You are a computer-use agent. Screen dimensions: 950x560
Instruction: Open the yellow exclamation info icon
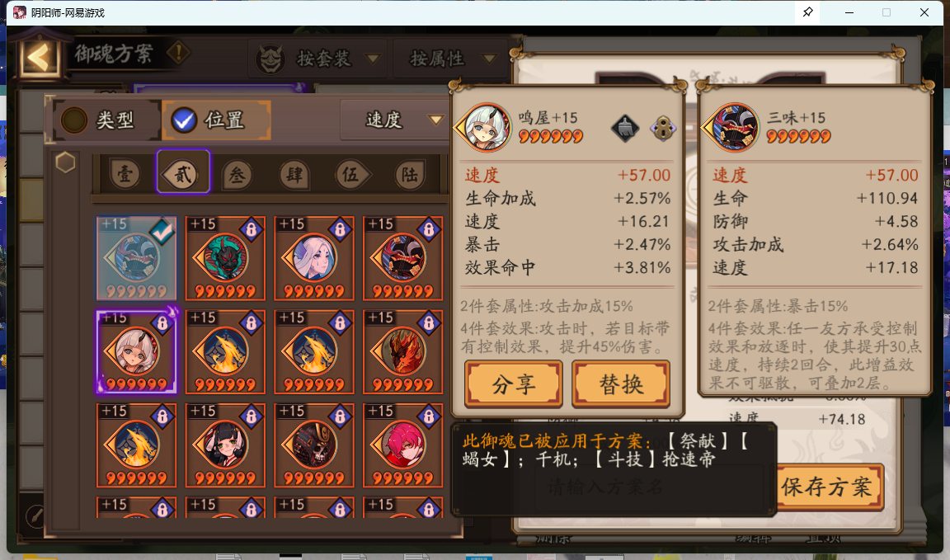179,53
